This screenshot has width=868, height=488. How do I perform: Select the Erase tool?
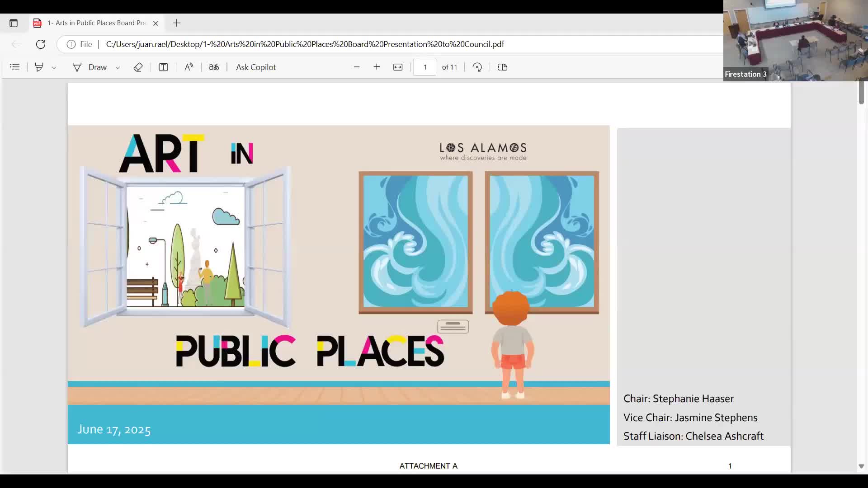138,67
